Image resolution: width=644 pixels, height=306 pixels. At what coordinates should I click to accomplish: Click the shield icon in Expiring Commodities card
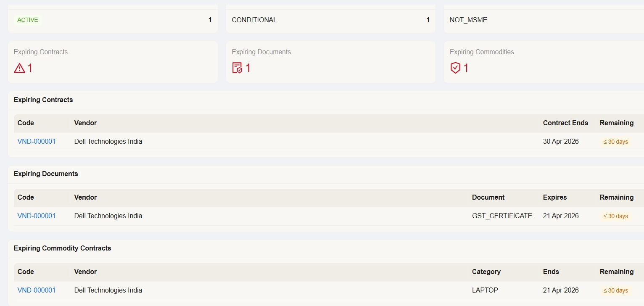pos(455,68)
